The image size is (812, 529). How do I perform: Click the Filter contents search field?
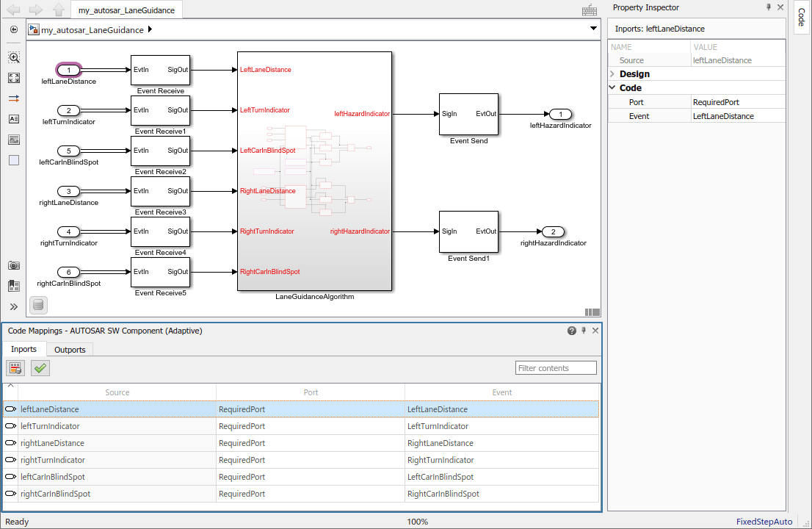556,368
